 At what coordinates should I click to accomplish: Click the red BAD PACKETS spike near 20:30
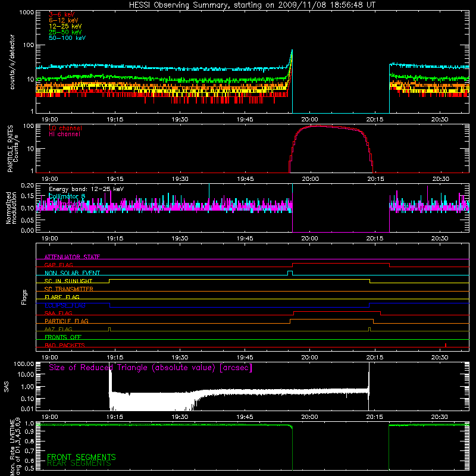pos(445,345)
